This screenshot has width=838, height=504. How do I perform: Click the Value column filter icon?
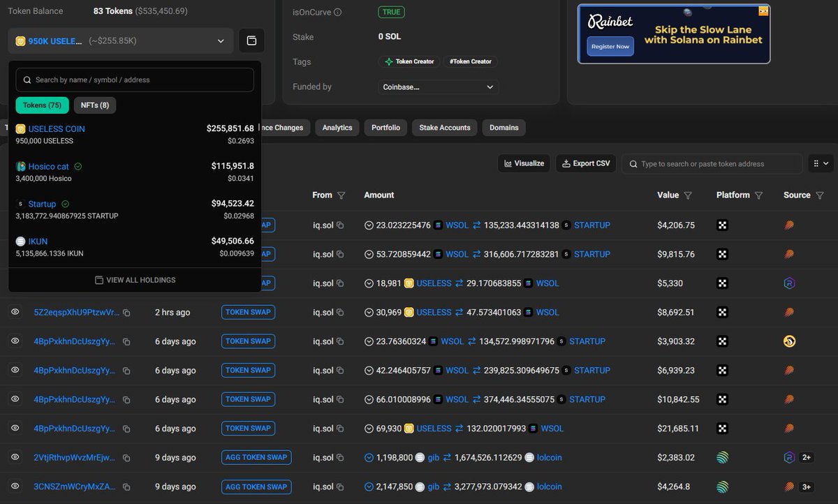click(x=688, y=195)
